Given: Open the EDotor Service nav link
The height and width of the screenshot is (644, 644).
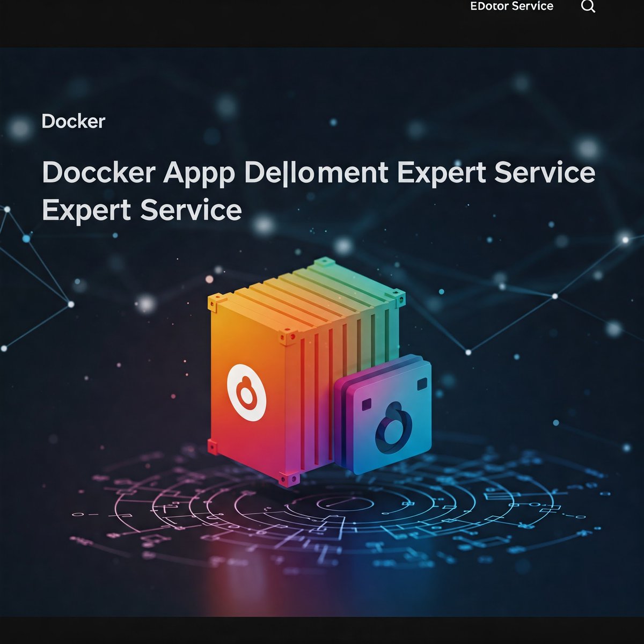Looking at the screenshot, I should 511,6.
